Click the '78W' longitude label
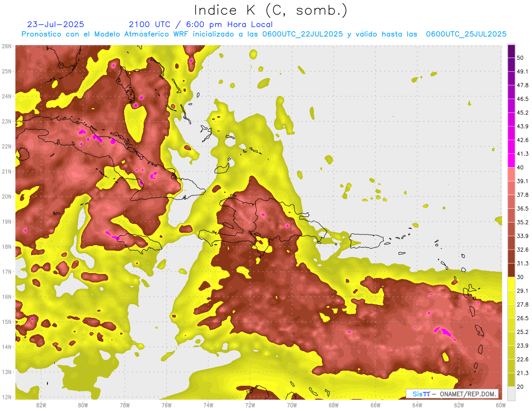This screenshot has width=532, height=411. [125, 405]
